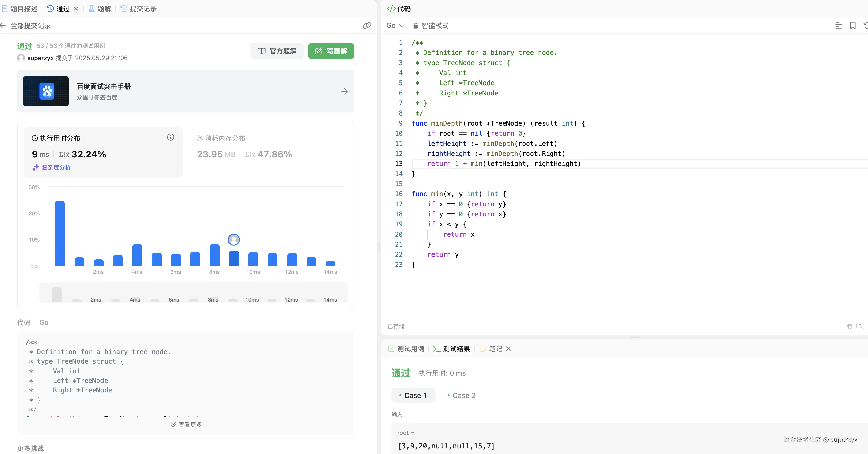
Task: Click the bookmark icon in editor toolbar
Action: (853, 25)
